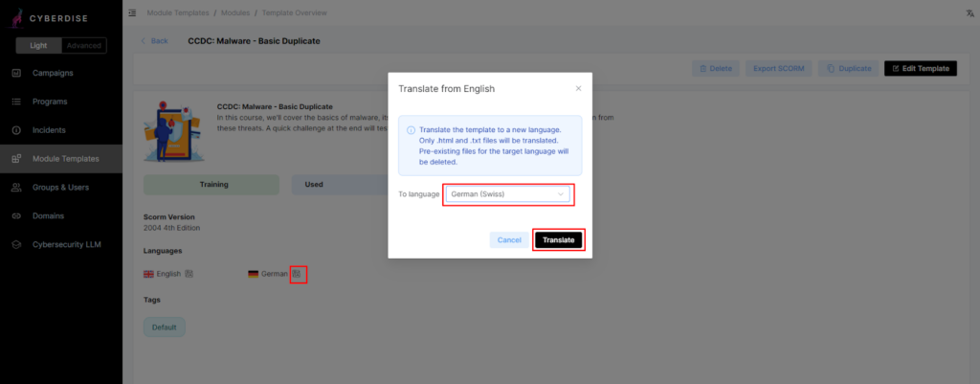Click the Campaigns sidebar icon
The image size is (980, 384).
click(16, 73)
